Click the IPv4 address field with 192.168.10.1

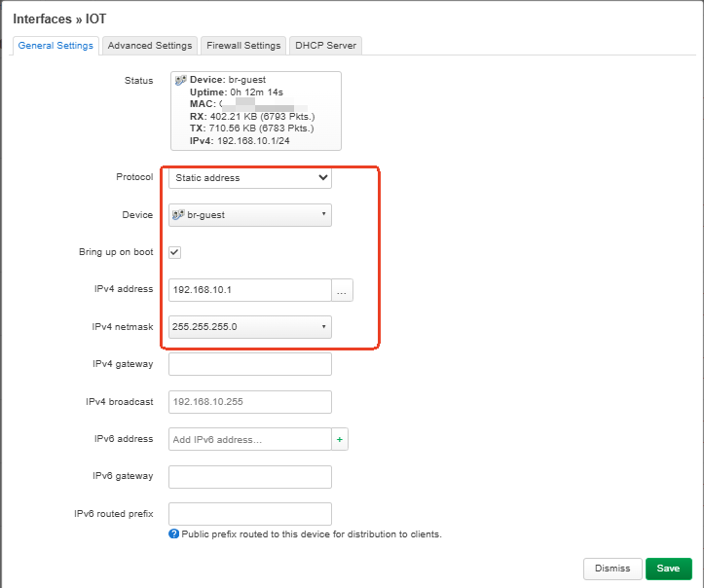click(x=250, y=290)
